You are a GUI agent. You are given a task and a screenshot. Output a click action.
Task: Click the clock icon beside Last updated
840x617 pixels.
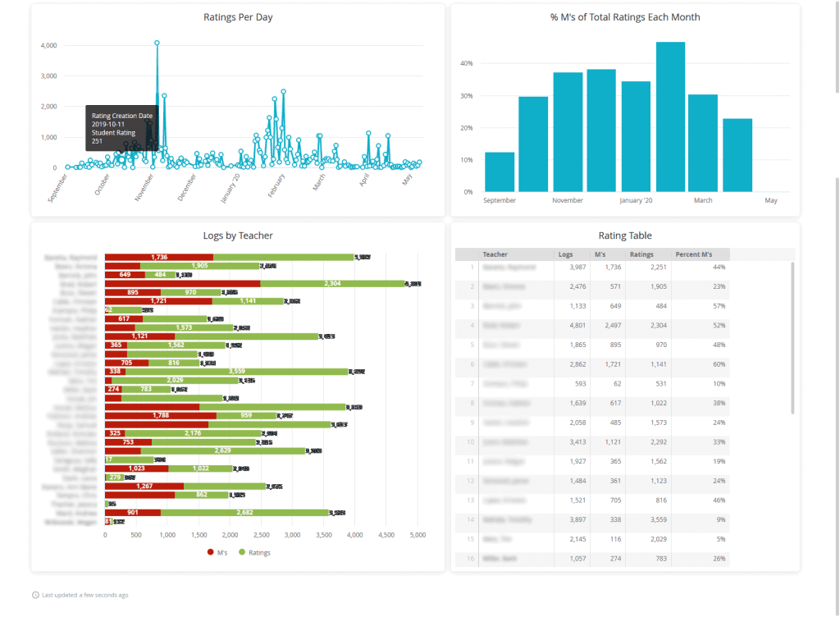coord(35,595)
